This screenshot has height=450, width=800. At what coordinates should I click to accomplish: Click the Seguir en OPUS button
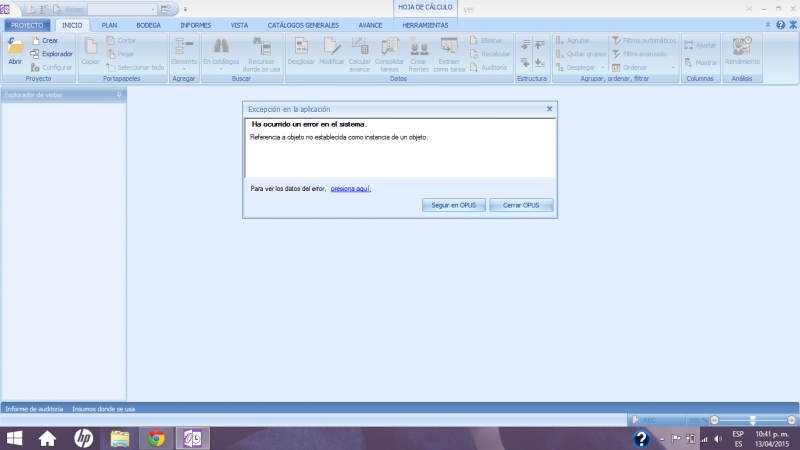click(453, 204)
